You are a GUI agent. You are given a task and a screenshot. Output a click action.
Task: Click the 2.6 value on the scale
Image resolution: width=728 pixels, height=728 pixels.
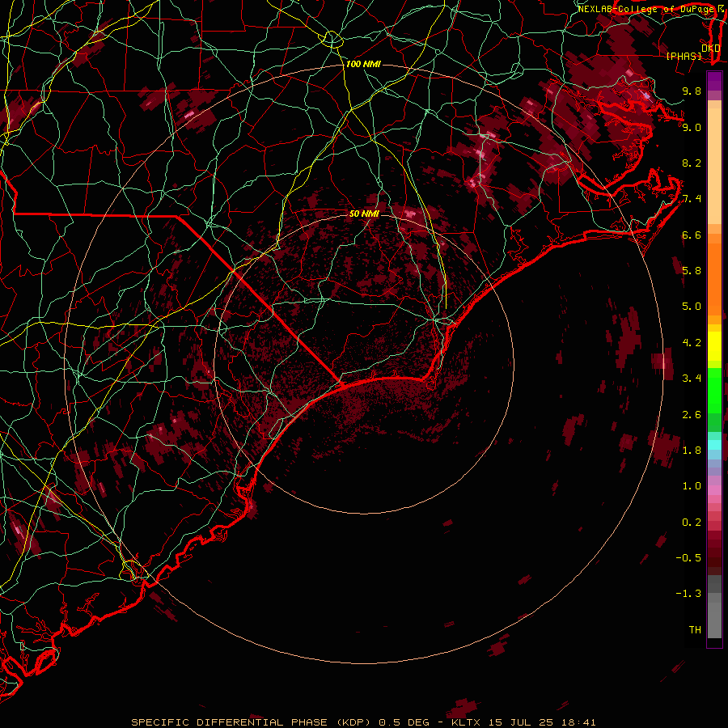692,414
